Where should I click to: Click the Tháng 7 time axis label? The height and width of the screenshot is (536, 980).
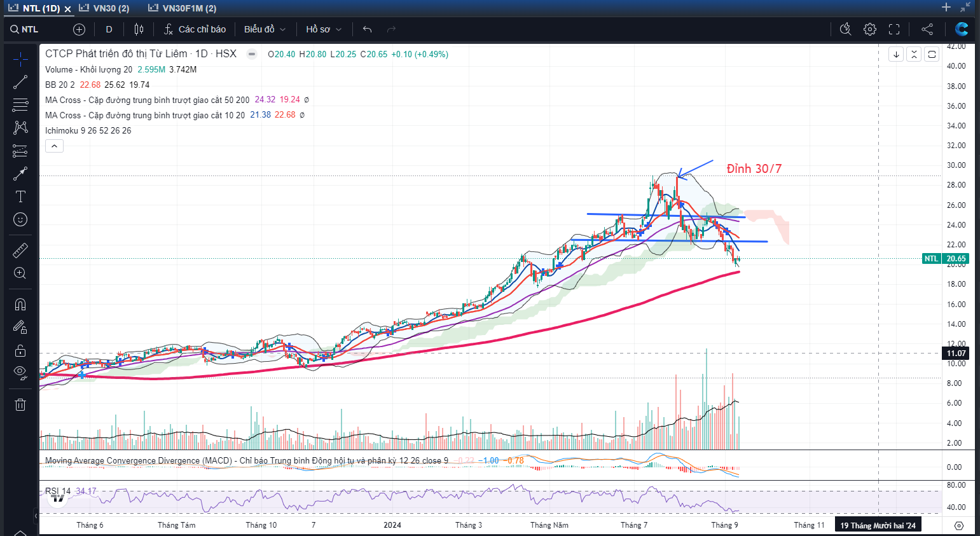(x=634, y=525)
